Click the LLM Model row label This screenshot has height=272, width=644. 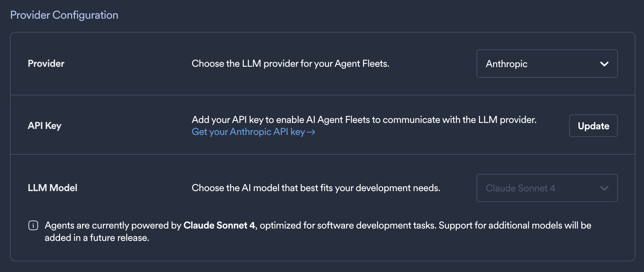point(52,188)
